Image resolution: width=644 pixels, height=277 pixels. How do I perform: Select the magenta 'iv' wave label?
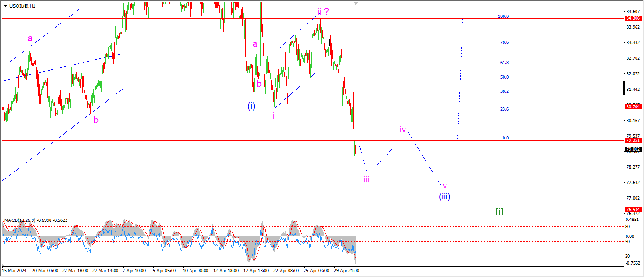pos(403,129)
